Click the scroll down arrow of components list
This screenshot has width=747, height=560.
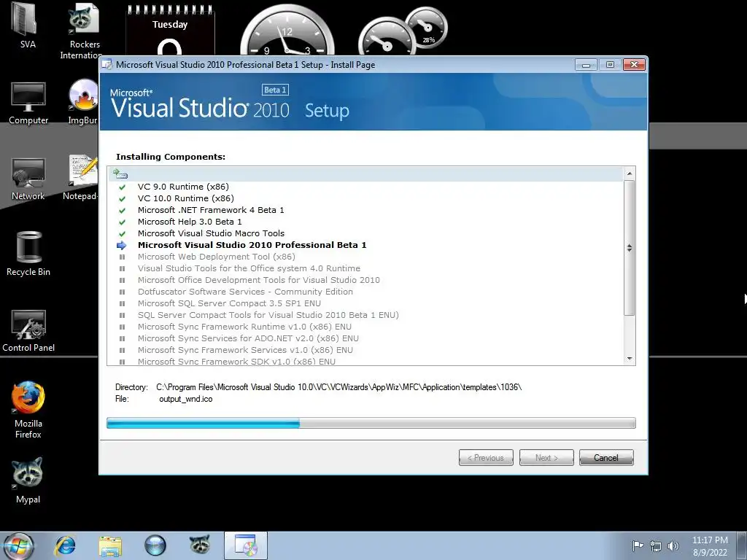click(630, 359)
